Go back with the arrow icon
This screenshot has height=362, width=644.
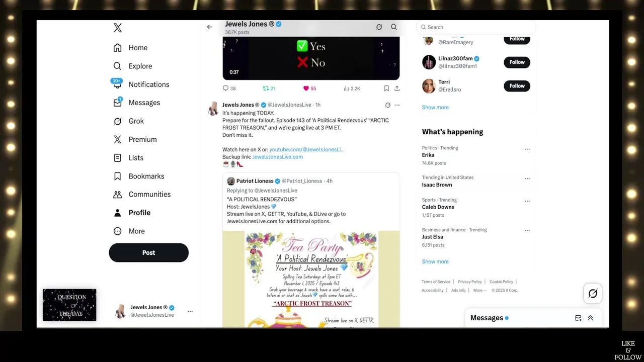coord(209,27)
